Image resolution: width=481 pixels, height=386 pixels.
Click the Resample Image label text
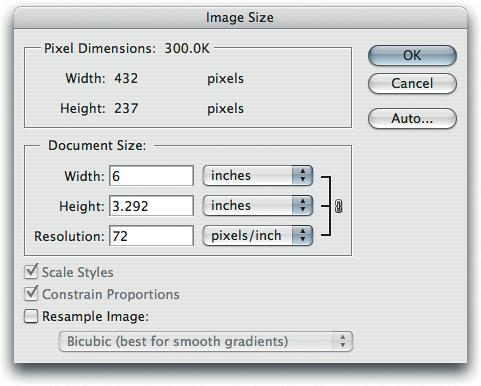pos(96,316)
